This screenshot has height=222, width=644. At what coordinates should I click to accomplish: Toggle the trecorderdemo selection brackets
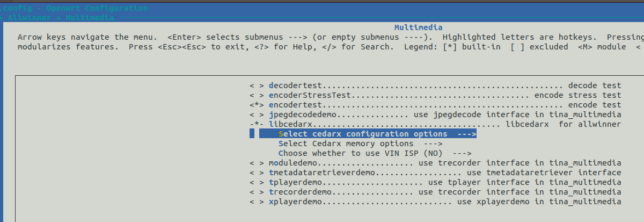[257, 192]
